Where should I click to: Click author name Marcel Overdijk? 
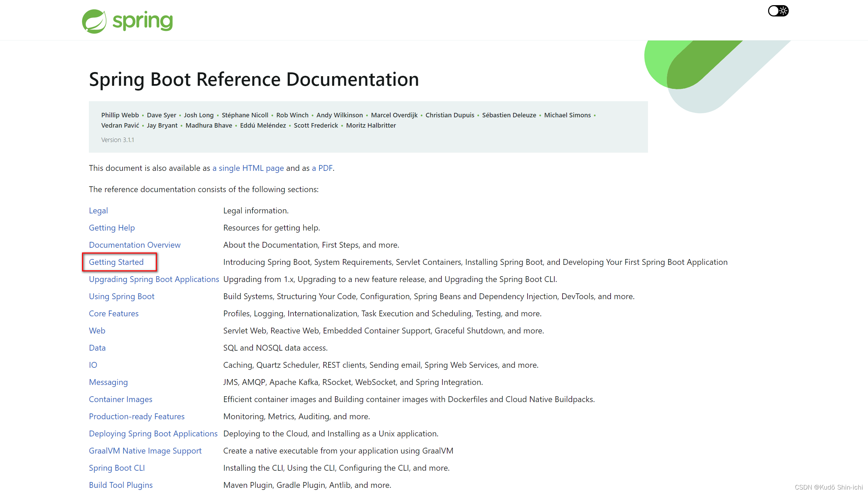click(394, 115)
